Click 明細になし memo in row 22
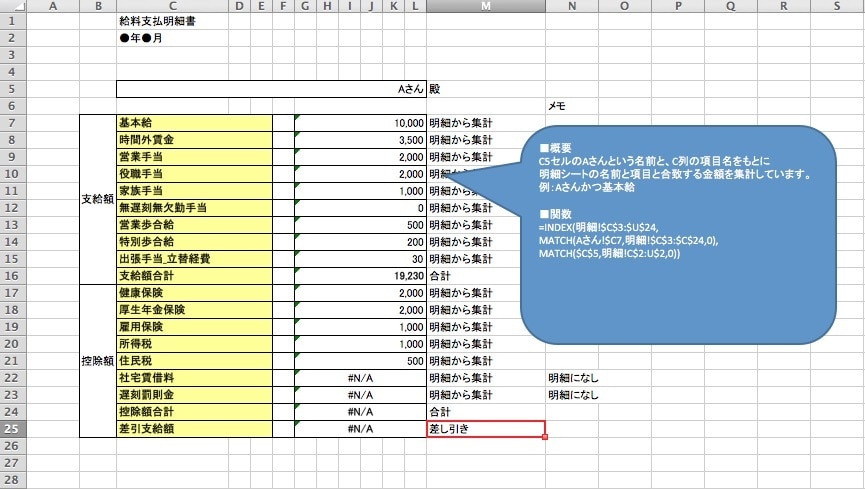The image size is (865, 489). tap(573, 378)
